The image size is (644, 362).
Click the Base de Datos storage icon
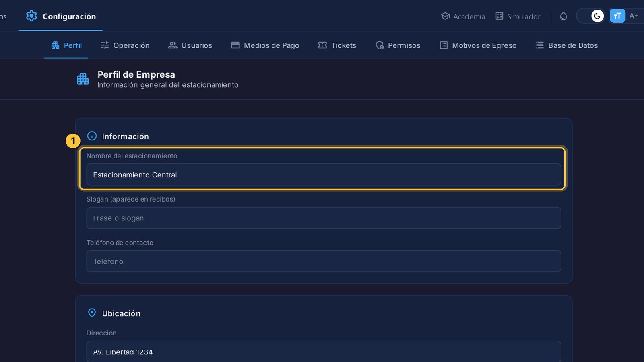point(540,45)
